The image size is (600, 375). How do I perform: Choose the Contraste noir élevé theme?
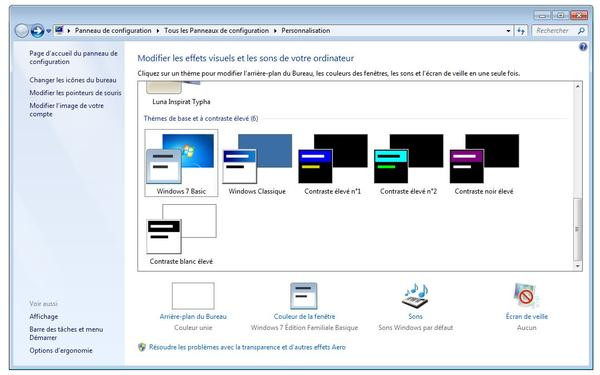coord(484,163)
